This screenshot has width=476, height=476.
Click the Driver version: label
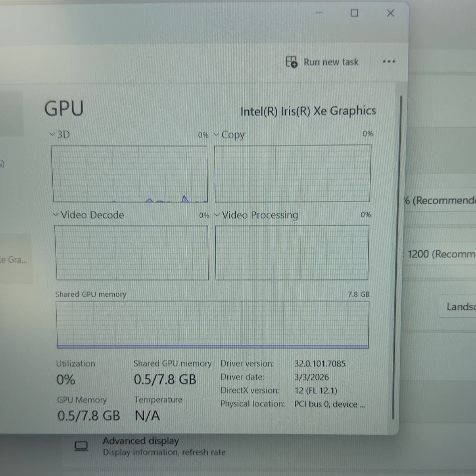click(247, 363)
